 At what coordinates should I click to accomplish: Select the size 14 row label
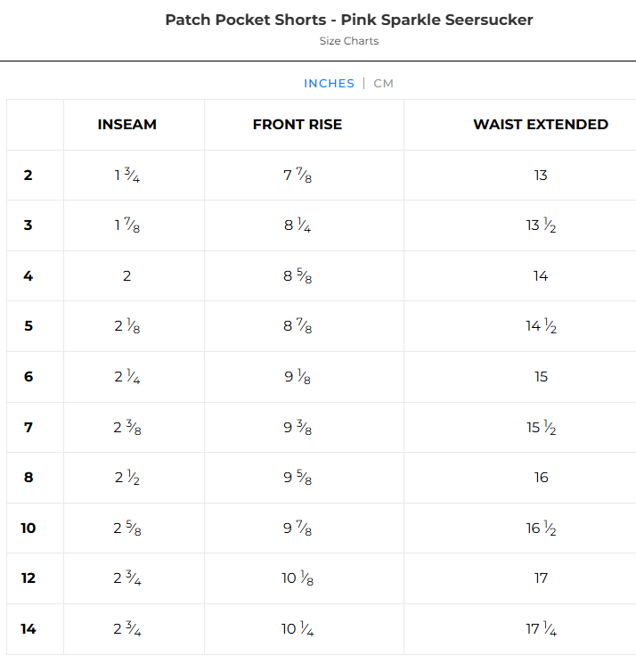(x=29, y=629)
